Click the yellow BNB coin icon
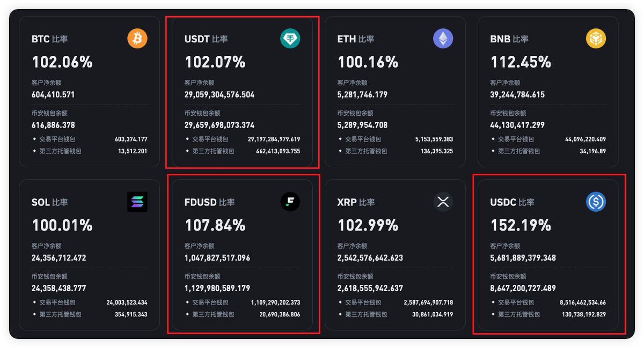 [596, 39]
